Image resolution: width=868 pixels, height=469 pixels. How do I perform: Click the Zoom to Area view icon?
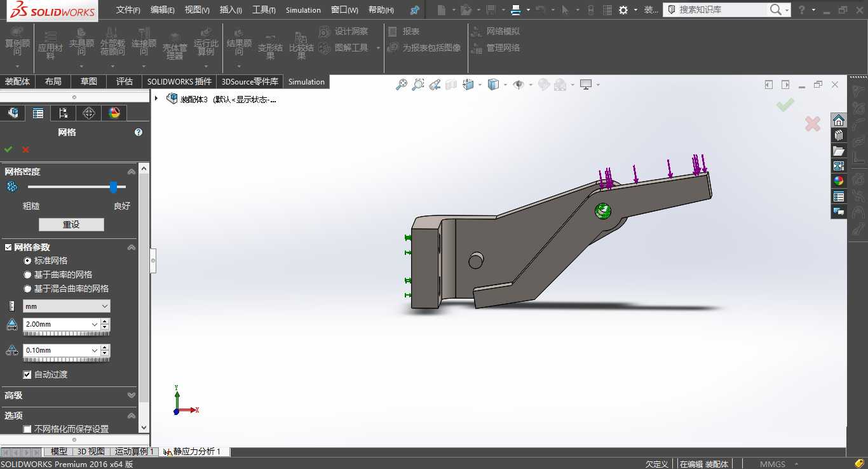pos(418,85)
